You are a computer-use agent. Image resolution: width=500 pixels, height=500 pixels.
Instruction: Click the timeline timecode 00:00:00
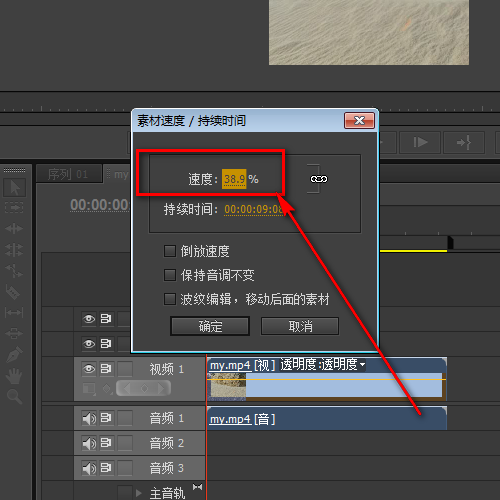point(100,205)
